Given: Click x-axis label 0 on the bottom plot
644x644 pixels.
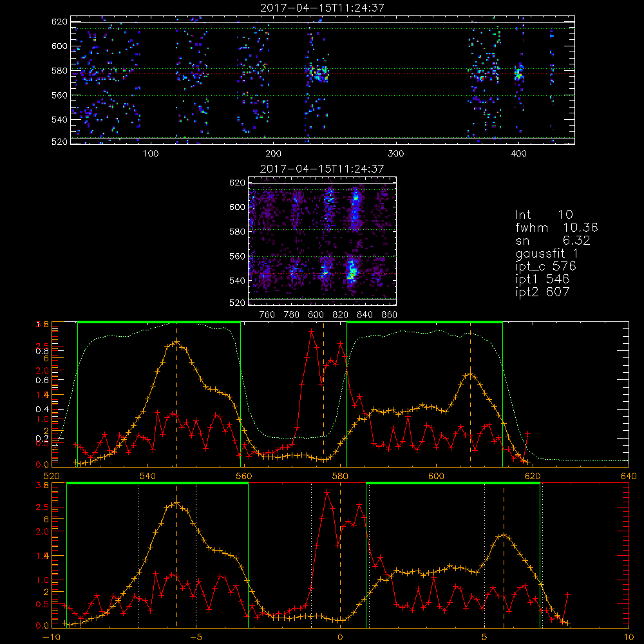Looking at the screenshot, I should 340,637.
